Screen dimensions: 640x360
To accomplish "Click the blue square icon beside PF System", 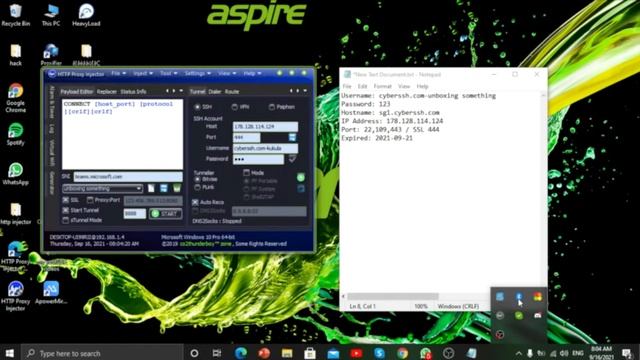I will 301,189.
